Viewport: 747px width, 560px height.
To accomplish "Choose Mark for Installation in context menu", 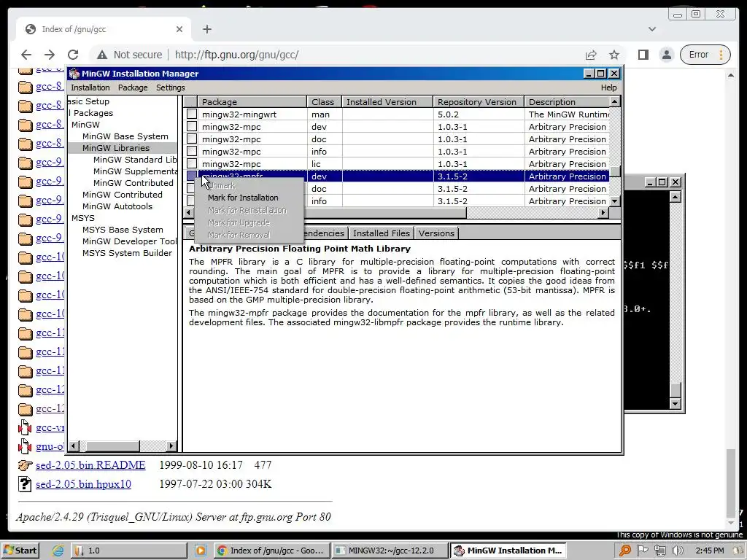I will coord(243,198).
